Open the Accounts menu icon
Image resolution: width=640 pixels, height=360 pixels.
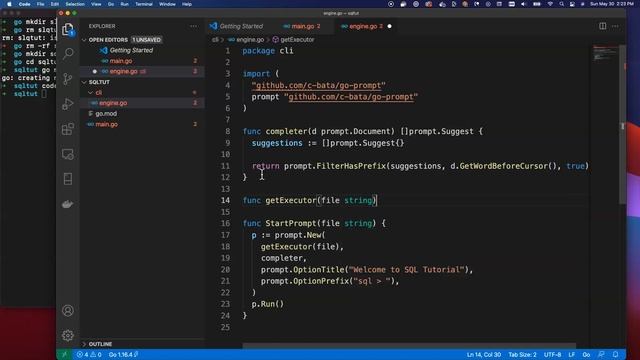[68, 311]
